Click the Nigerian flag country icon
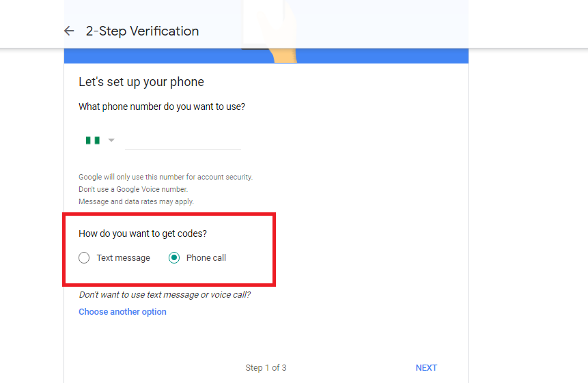Viewport: 588px width, 383px height. click(93, 141)
